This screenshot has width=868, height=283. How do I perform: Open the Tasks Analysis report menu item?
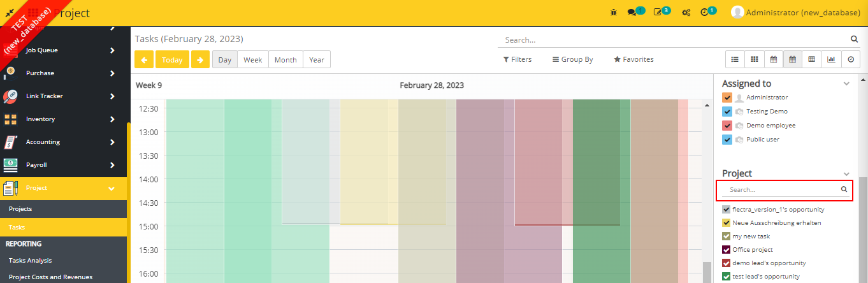coord(64,260)
